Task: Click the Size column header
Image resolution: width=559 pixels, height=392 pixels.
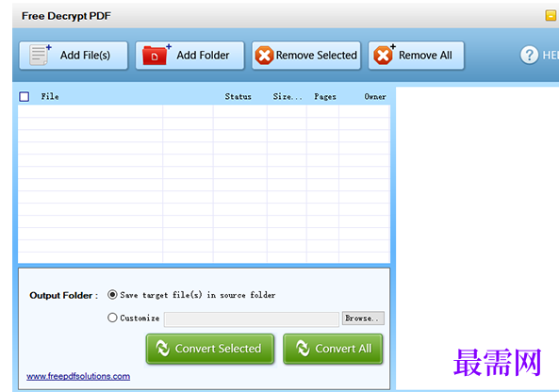Action: click(288, 96)
